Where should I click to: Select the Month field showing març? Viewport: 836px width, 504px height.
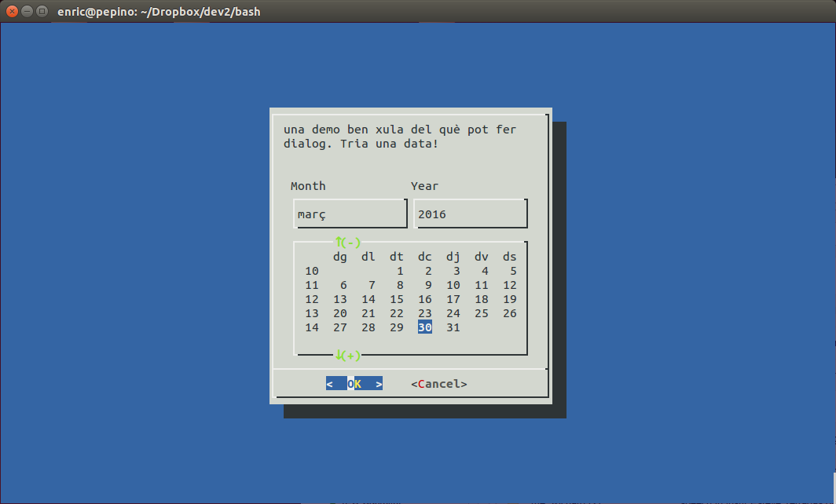[x=350, y=214]
